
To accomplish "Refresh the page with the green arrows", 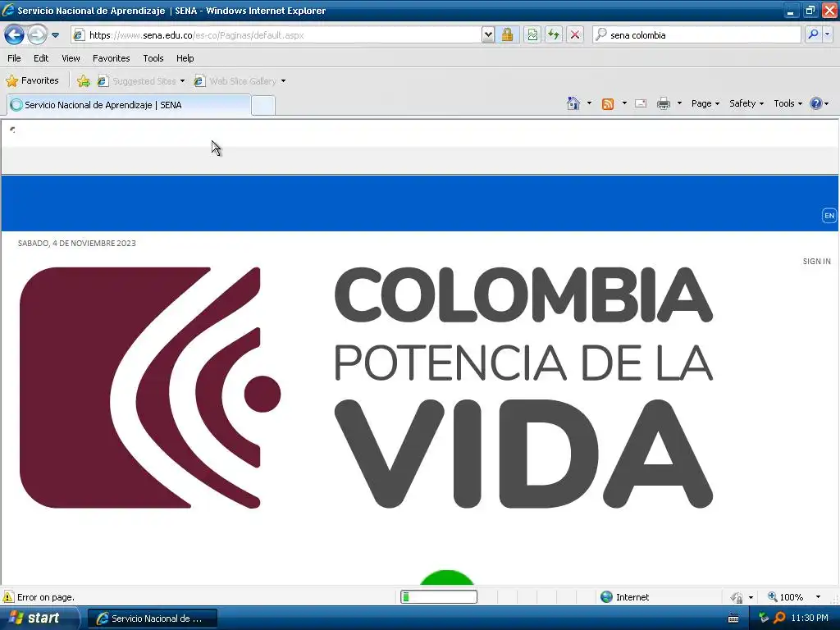I will pyautogui.click(x=554, y=35).
